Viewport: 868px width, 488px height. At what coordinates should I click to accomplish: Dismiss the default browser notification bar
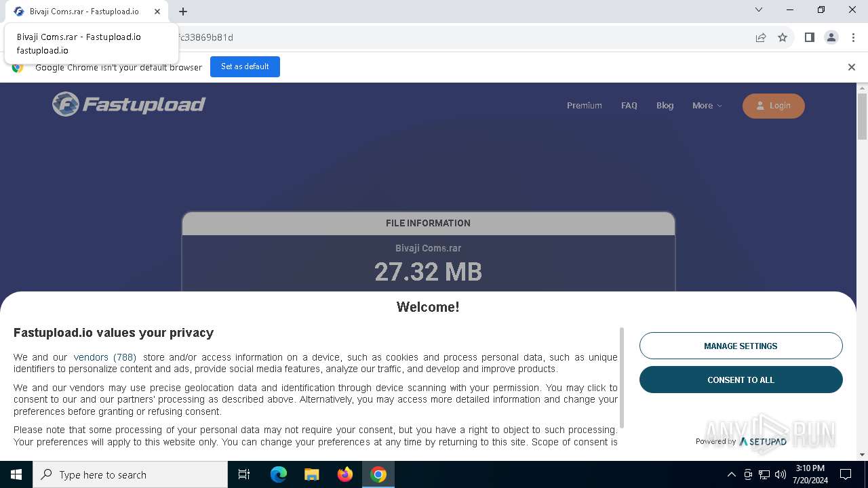852,67
